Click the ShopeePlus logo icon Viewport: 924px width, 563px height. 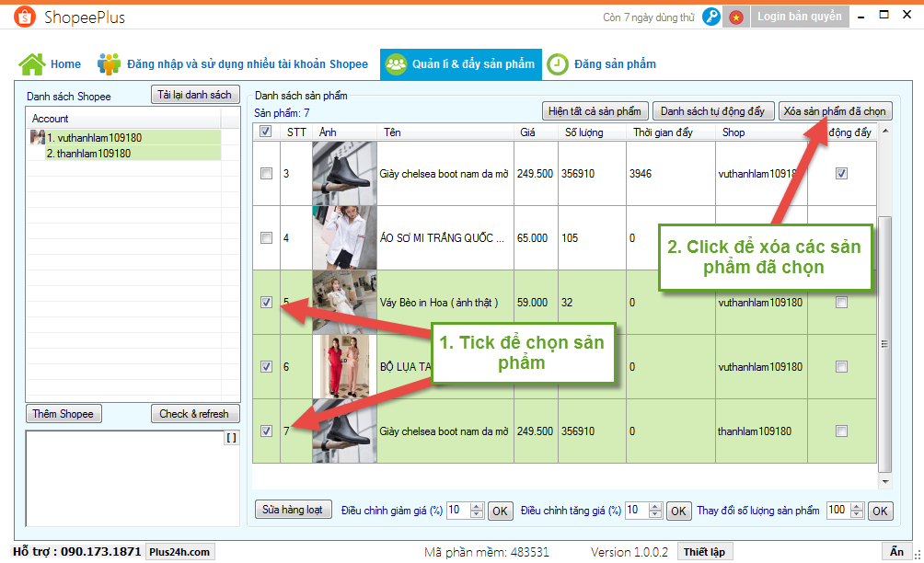tap(26, 17)
